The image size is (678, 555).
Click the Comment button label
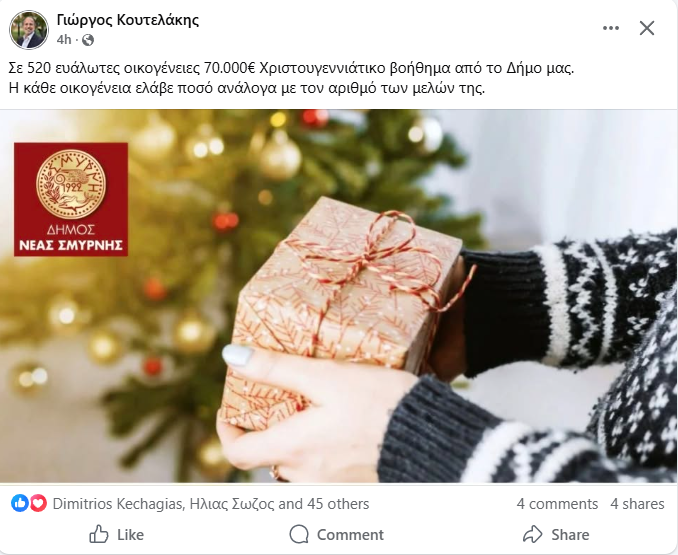(x=350, y=535)
